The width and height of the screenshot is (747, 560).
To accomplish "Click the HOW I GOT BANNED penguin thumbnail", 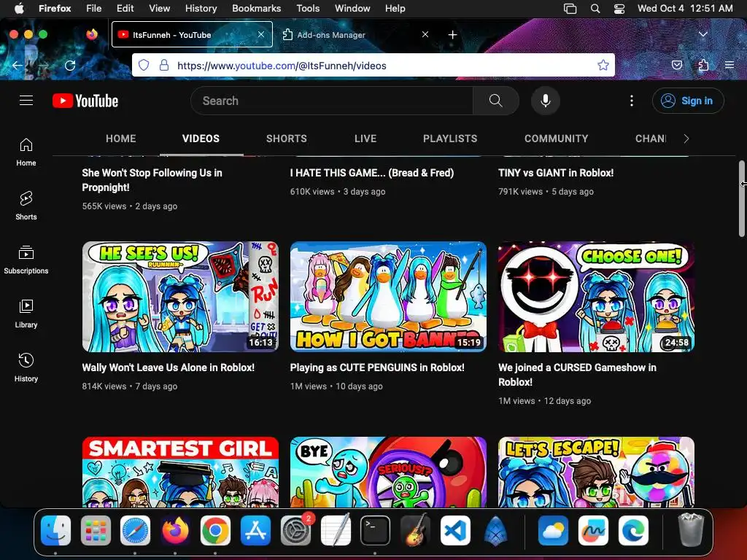I will click(388, 297).
